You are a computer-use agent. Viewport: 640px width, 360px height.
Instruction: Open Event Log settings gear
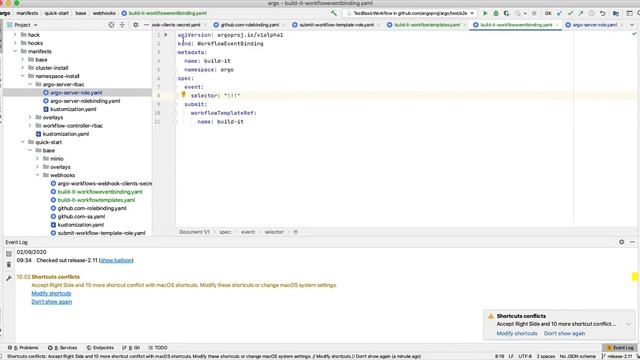coord(621,242)
